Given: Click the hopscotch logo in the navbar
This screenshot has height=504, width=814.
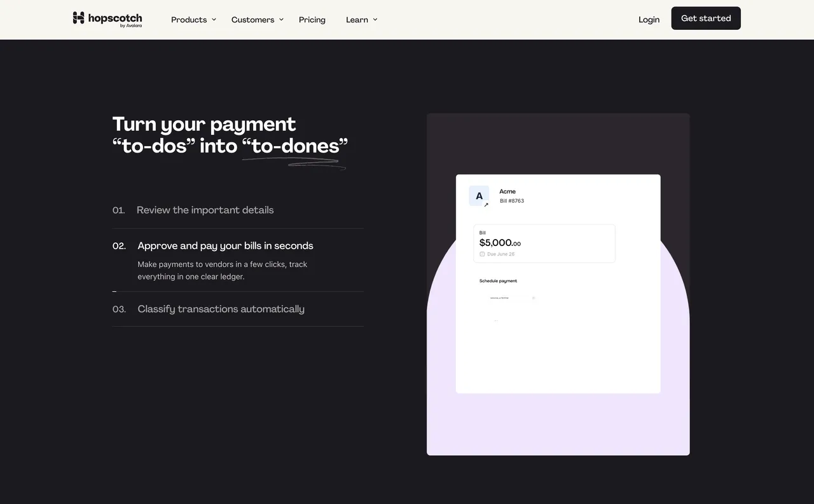Looking at the screenshot, I should pyautogui.click(x=107, y=19).
